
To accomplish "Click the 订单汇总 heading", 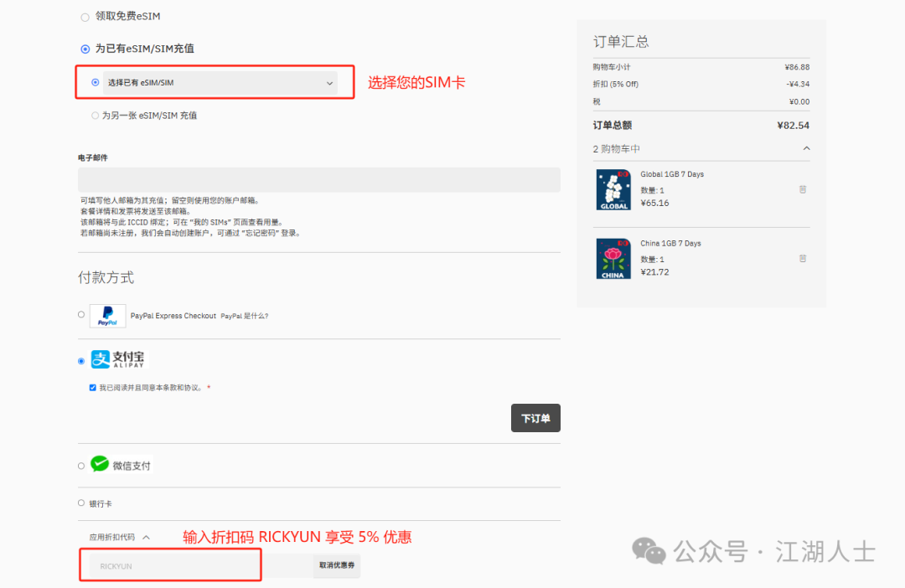I will pyautogui.click(x=621, y=42).
